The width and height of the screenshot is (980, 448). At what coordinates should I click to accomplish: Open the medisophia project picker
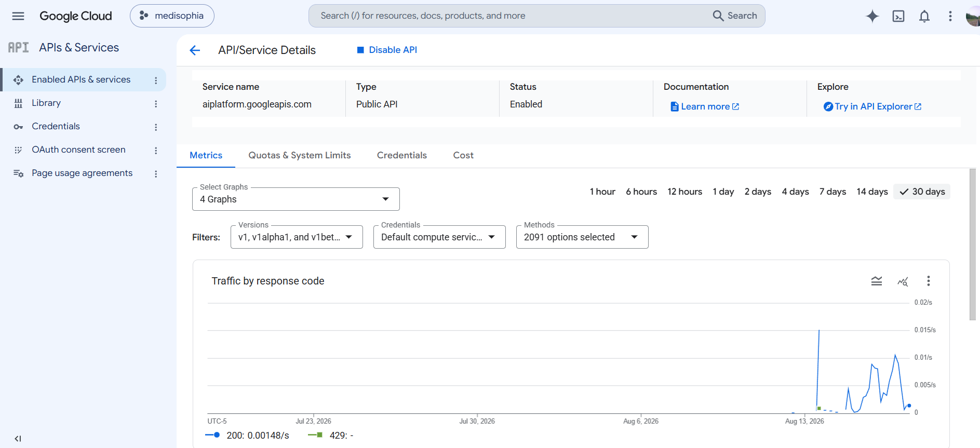click(172, 16)
